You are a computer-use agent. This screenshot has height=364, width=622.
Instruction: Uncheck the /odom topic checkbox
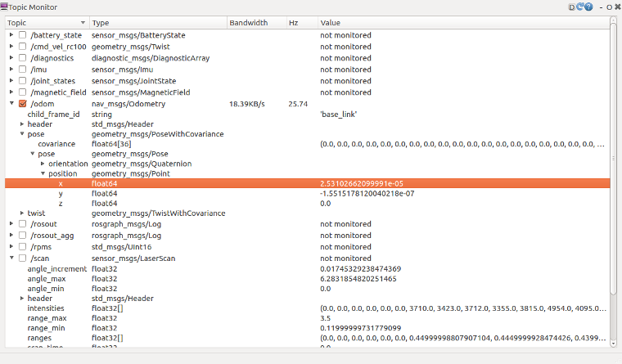pyautogui.click(x=23, y=104)
